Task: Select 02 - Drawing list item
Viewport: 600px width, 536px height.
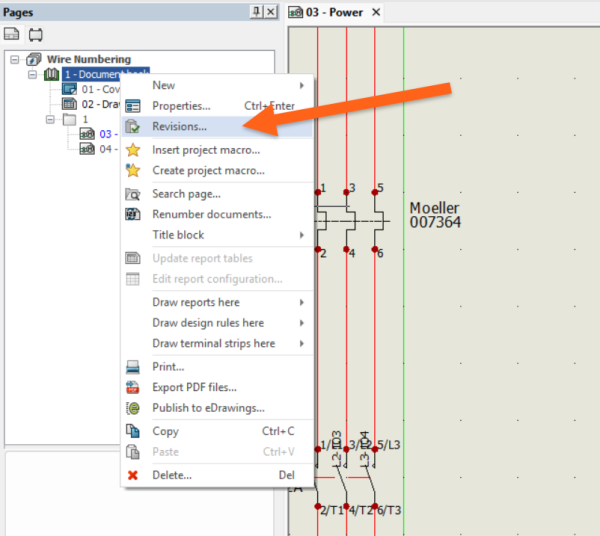Action: coord(100,104)
